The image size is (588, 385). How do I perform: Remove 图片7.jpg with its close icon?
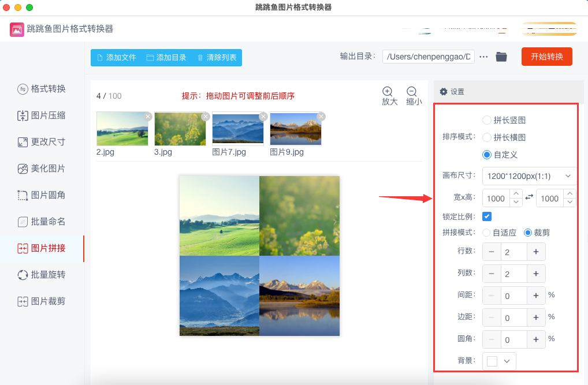[263, 117]
